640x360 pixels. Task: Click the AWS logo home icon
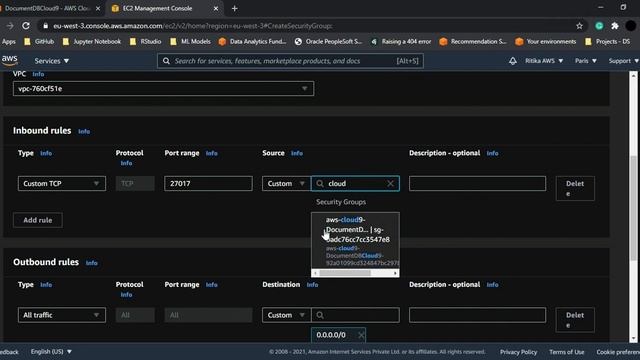(10, 60)
